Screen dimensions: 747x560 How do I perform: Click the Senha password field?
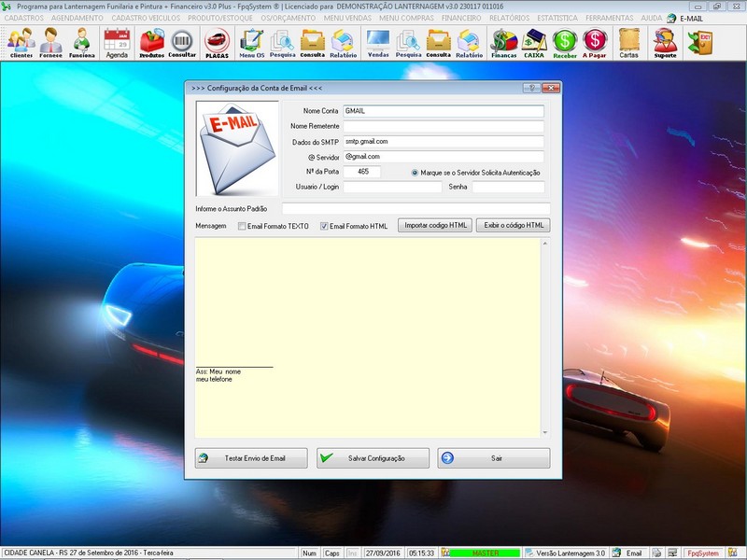tap(507, 187)
